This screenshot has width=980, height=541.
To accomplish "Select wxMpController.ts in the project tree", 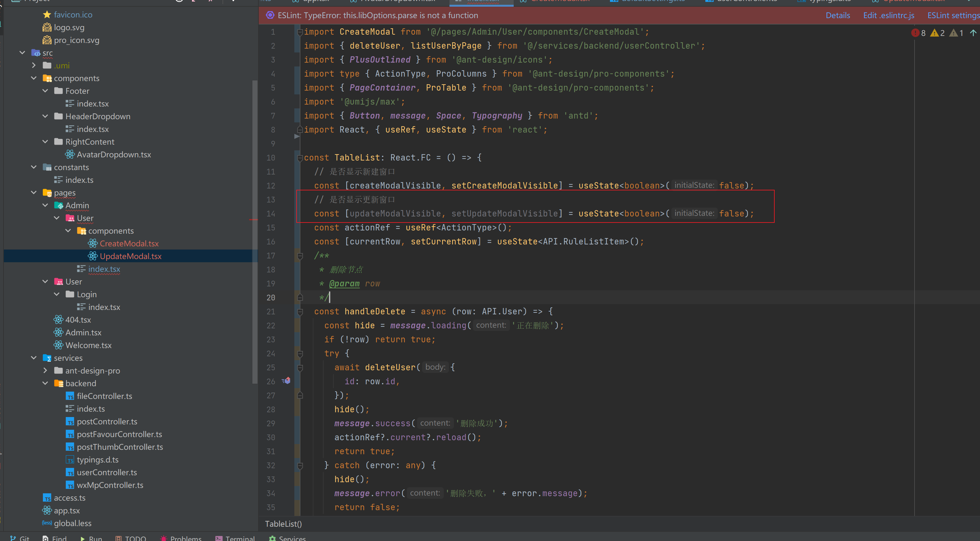I will [110, 485].
